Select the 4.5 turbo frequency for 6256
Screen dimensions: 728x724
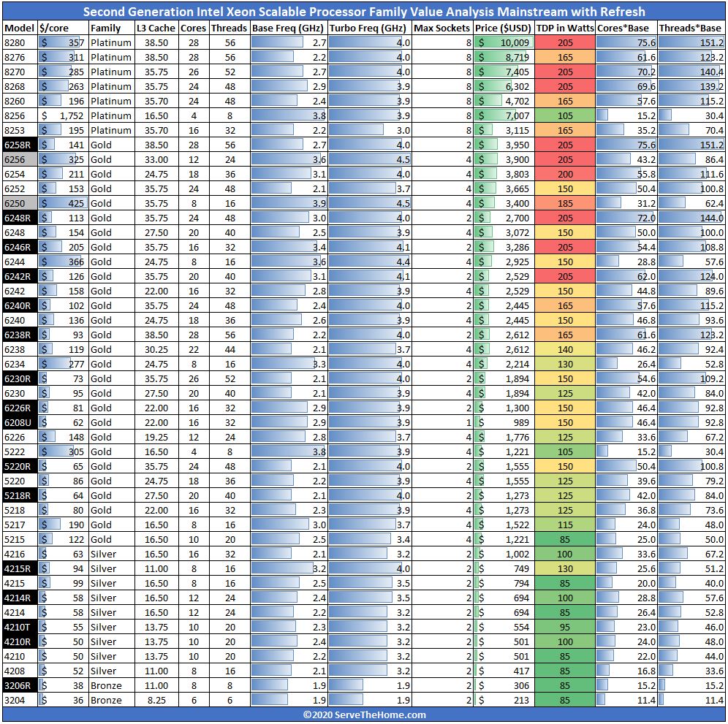pyautogui.click(x=370, y=160)
